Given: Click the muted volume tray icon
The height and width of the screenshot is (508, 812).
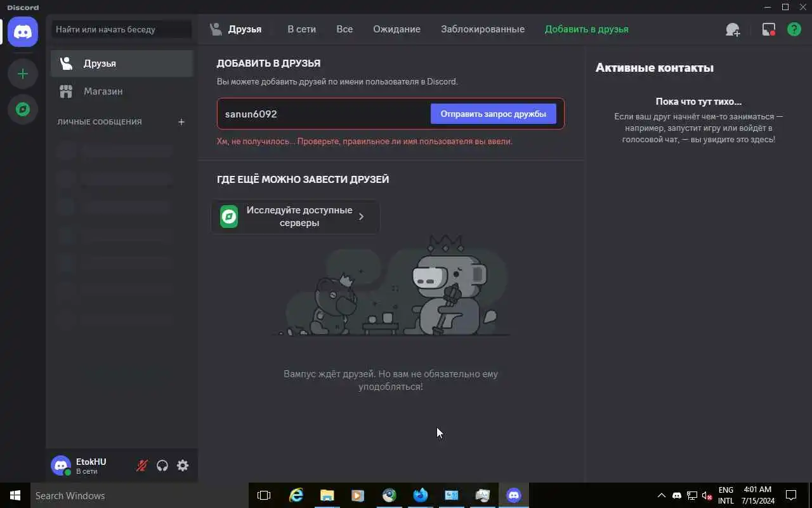Looking at the screenshot, I should pyautogui.click(x=707, y=495).
